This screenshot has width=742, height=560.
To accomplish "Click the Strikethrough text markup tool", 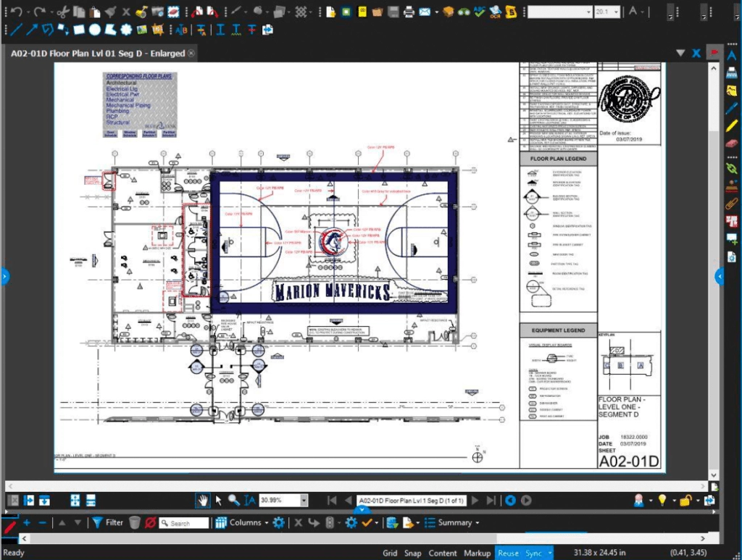I will click(x=251, y=30).
